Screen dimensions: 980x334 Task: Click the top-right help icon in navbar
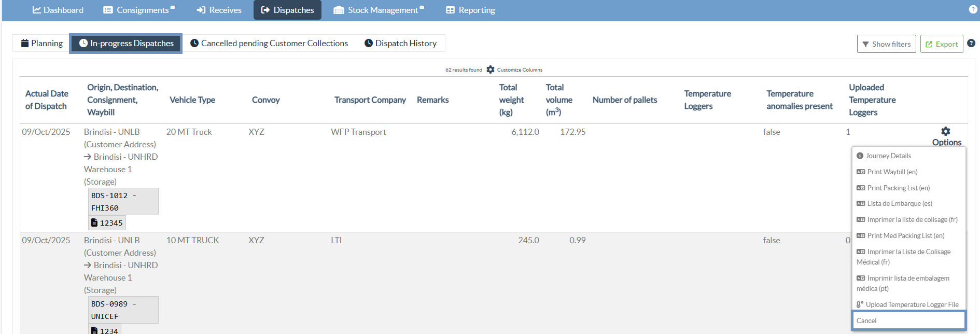pyautogui.click(x=973, y=9)
